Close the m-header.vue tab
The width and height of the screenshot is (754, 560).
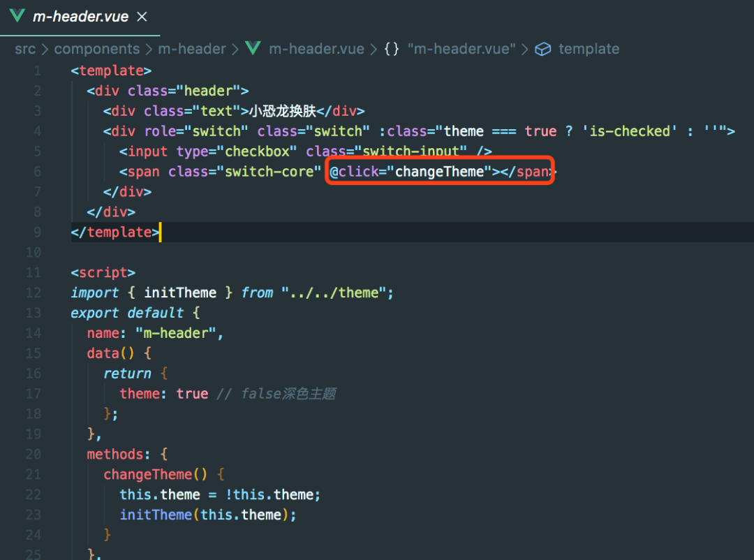click(142, 17)
